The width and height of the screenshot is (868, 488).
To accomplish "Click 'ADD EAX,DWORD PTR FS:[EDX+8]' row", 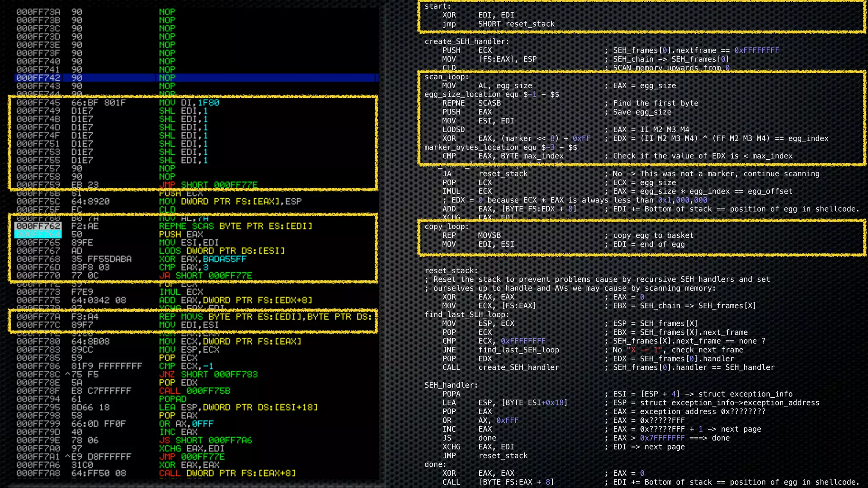I will point(196,301).
